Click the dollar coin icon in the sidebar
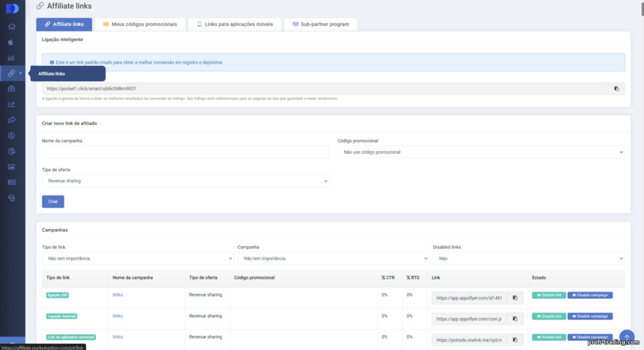Viewport: 644px width, 350px height. (x=11, y=136)
